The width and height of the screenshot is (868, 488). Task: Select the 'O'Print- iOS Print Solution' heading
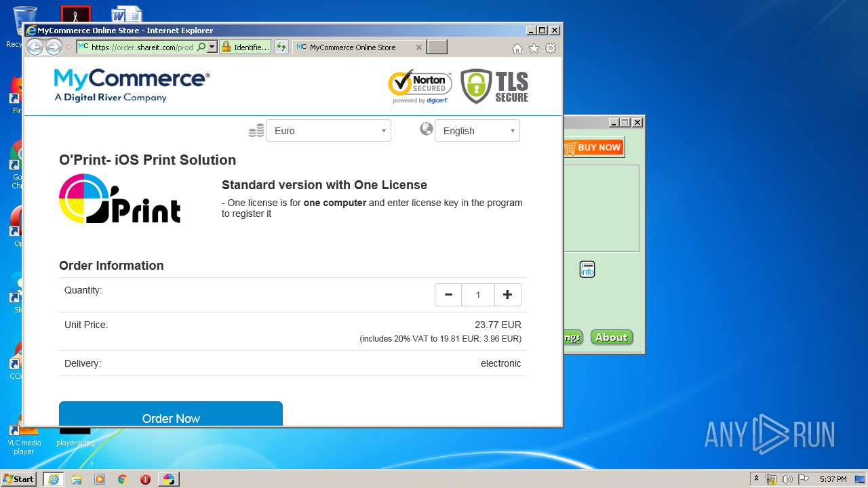coord(148,160)
